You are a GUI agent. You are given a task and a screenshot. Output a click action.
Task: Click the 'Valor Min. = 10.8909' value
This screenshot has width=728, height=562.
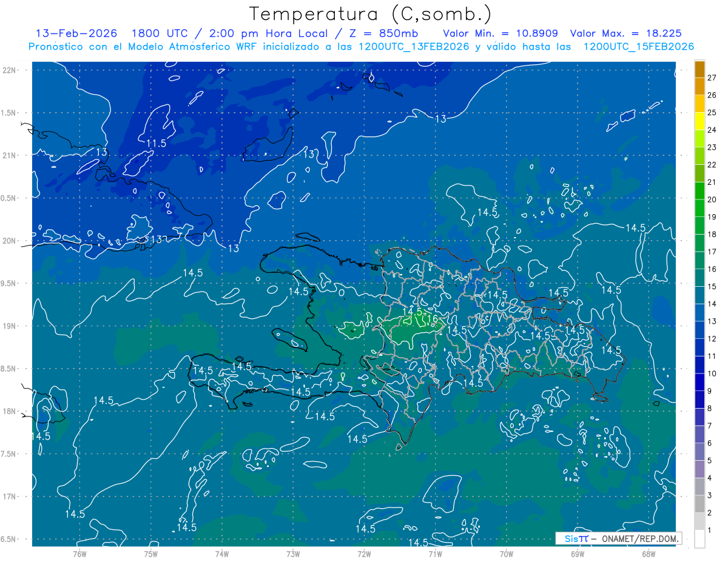tap(500, 33)
